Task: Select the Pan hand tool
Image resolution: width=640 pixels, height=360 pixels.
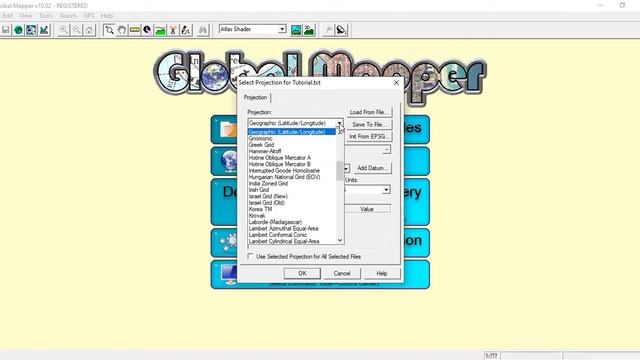Action: [x=122, y=30]
